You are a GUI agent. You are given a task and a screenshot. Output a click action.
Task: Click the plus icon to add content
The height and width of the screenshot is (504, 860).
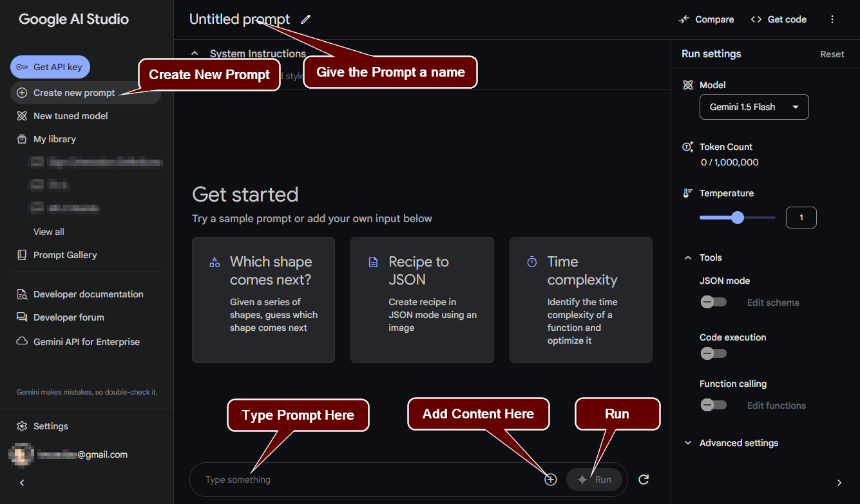pyautogui.click(x=550, y=480)
